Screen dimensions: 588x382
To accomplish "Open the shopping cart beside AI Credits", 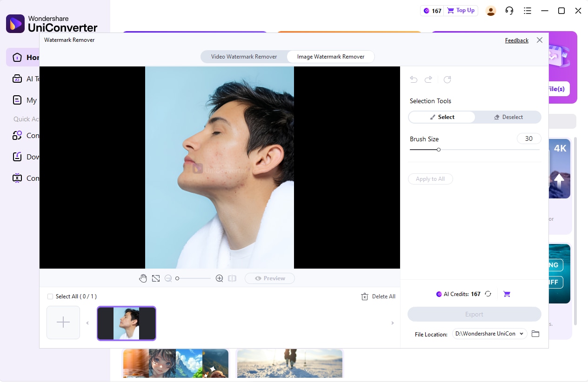I will click(x=507, y=294).
